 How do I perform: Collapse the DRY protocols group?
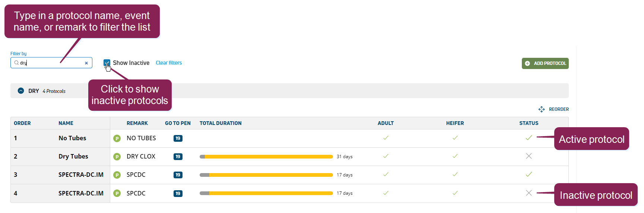coord(21,91)
